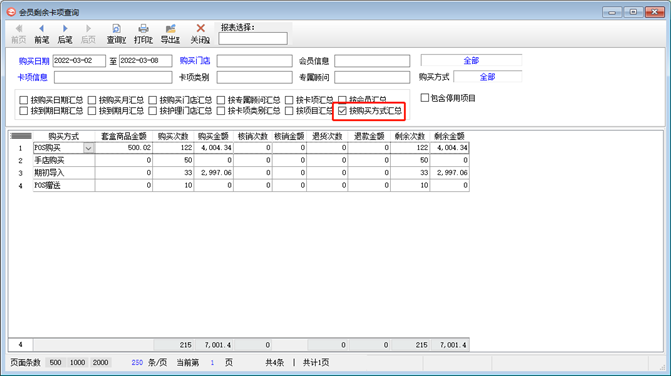Viewport: 671px width, 376px height.
Task: Click the 前页 first page icon
Action: coord(18,29)
